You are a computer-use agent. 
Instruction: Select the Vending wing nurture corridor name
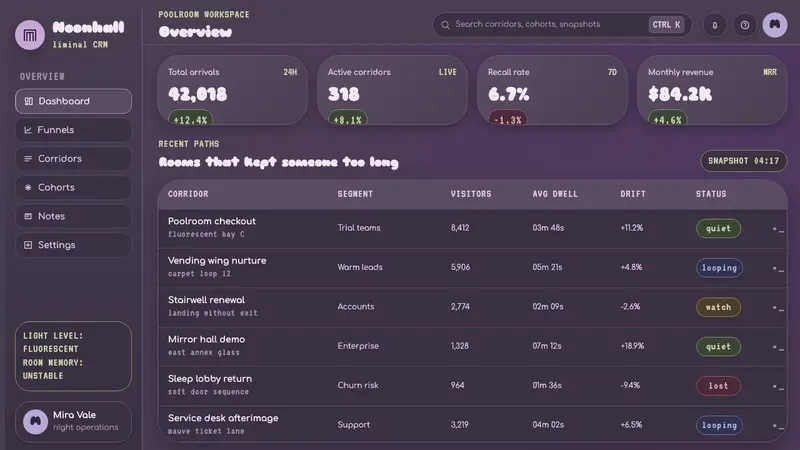(217, 261)
